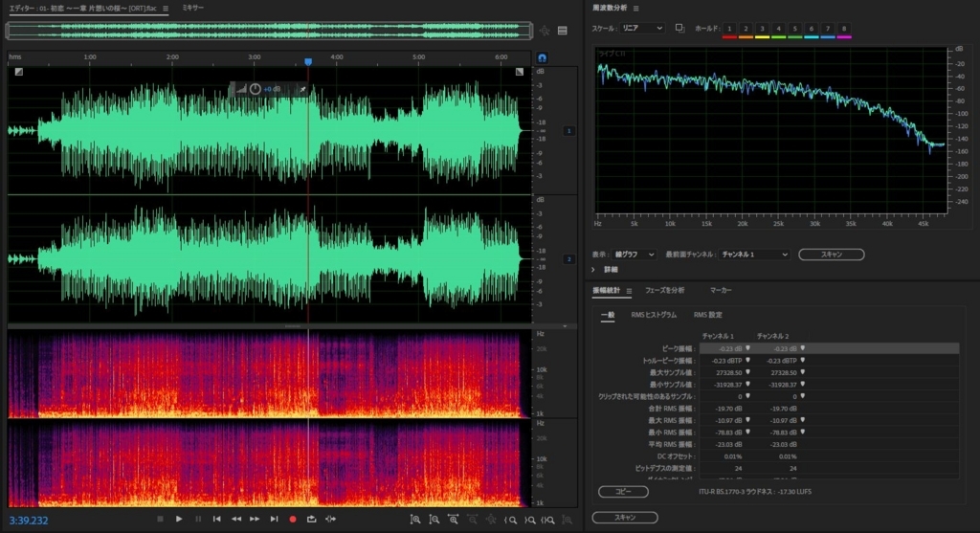Toggle hold button 5

pos(795,29)
